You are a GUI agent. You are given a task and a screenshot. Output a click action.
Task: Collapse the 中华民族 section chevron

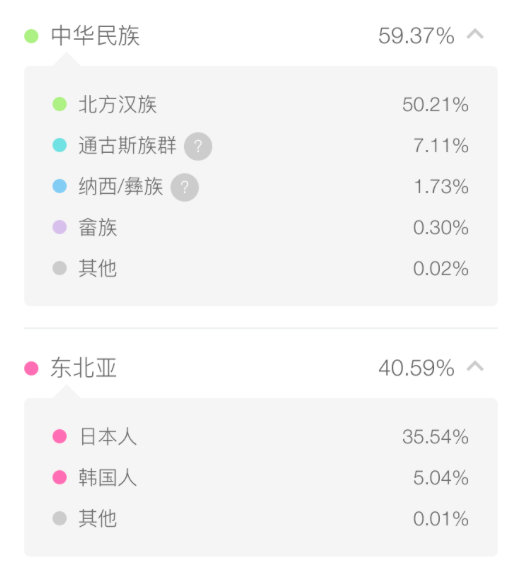(x=475, y=34)
